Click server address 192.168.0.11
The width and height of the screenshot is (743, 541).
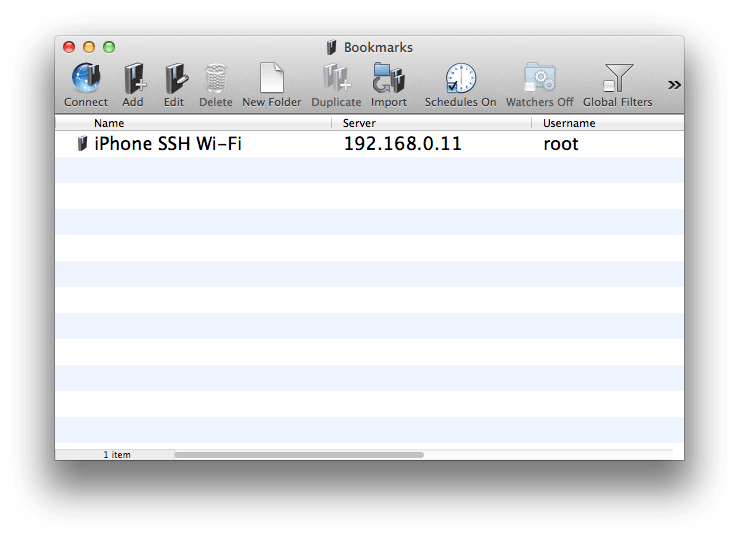coord(402,144)
